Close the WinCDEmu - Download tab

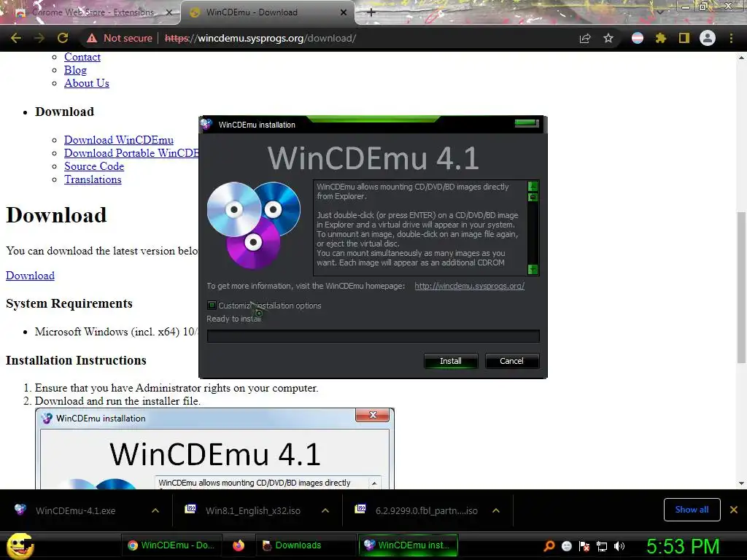pyautogui.click(x=344, y=12)
